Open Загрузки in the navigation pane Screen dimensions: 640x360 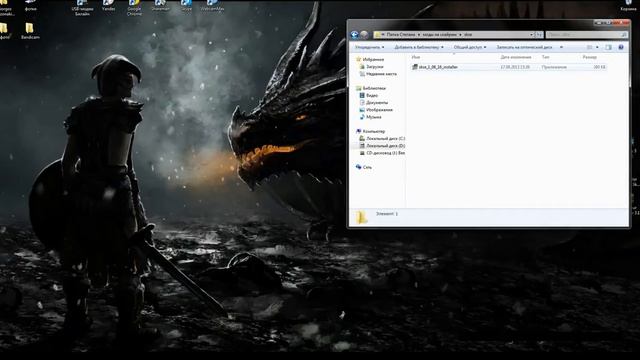371,67
